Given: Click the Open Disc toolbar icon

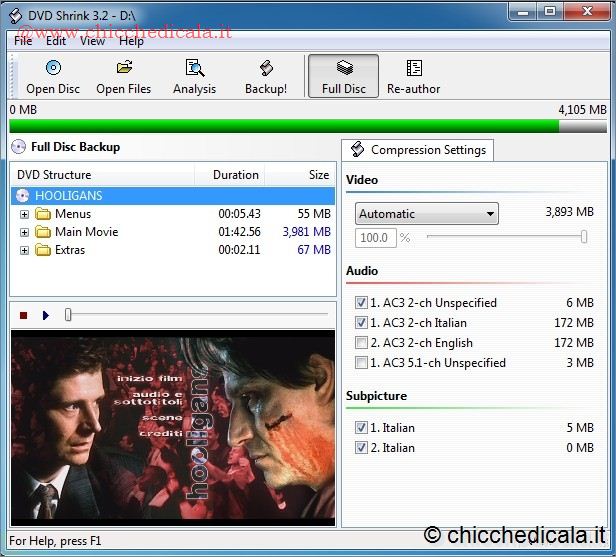Looking at the screenshot, I should (53, 68).
